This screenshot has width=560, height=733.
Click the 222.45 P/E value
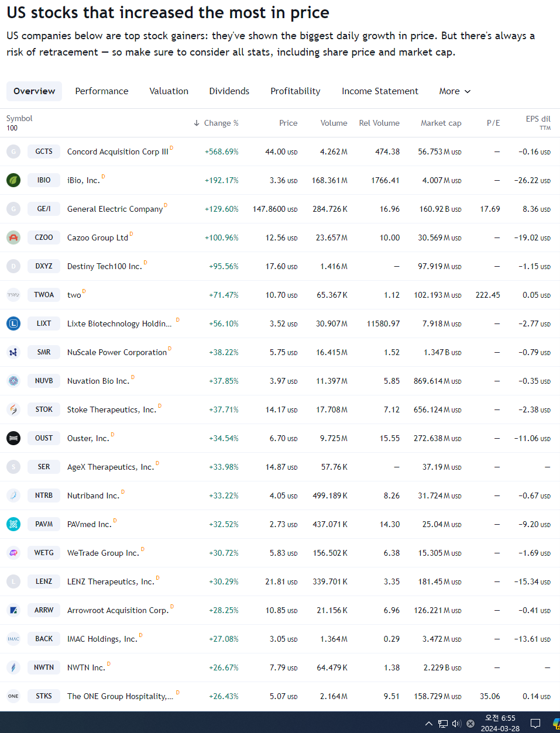point(488,295)
